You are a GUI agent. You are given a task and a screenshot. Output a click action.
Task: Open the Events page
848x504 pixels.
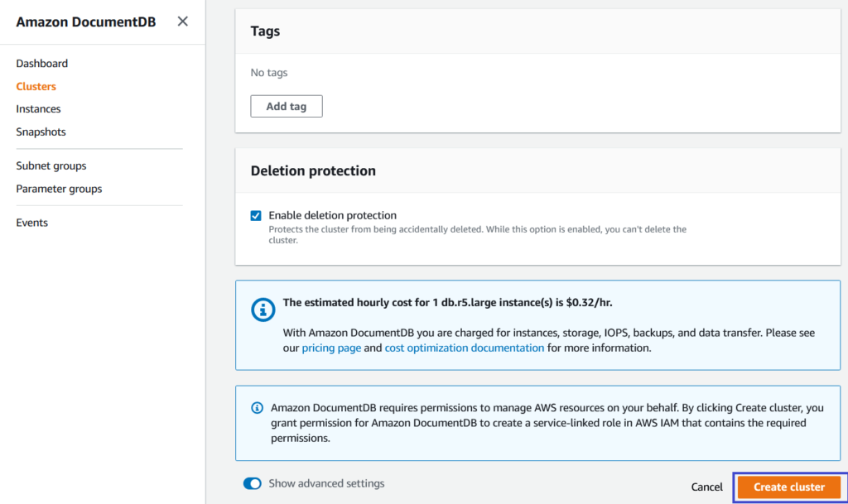coord(31,223)
